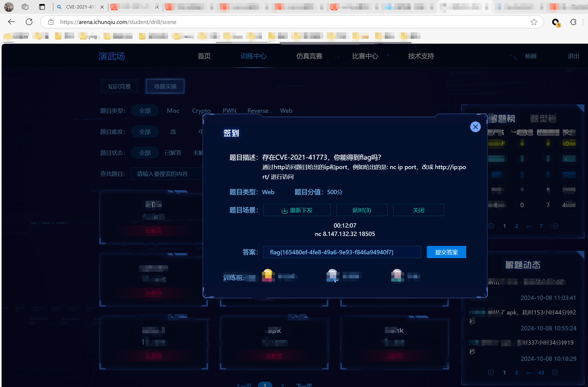Log out via 退出 link
588x387 pixels.
(573, 56)
